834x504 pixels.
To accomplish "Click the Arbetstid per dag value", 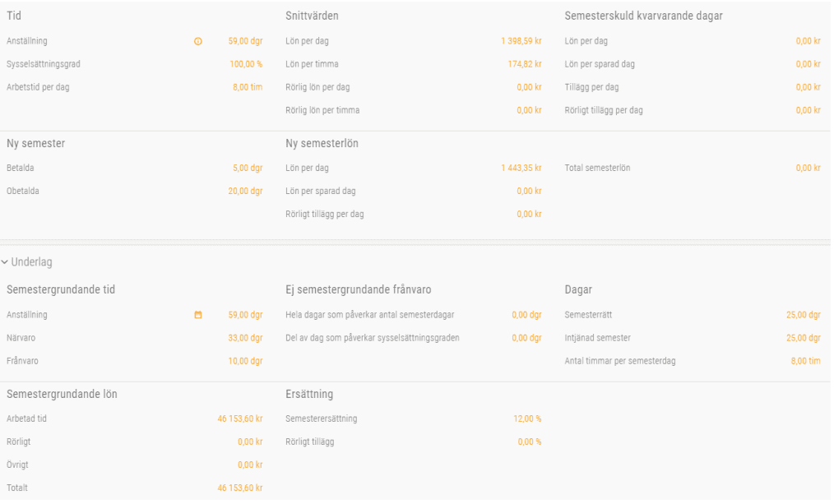I will tap(248, 87).
